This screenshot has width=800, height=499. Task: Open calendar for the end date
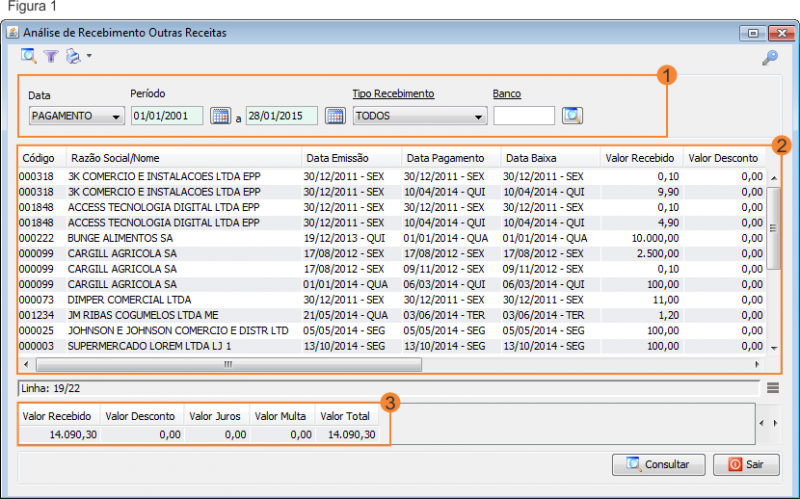click(335, 116)
